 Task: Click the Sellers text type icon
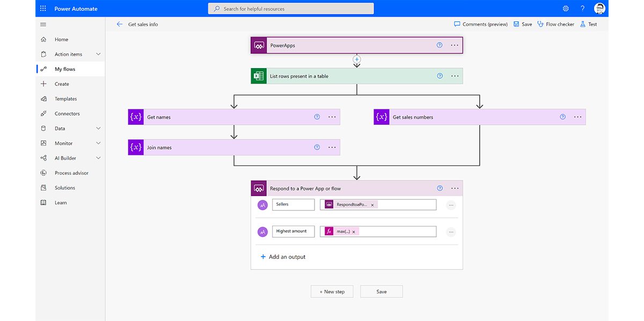(x=262, y=205)
